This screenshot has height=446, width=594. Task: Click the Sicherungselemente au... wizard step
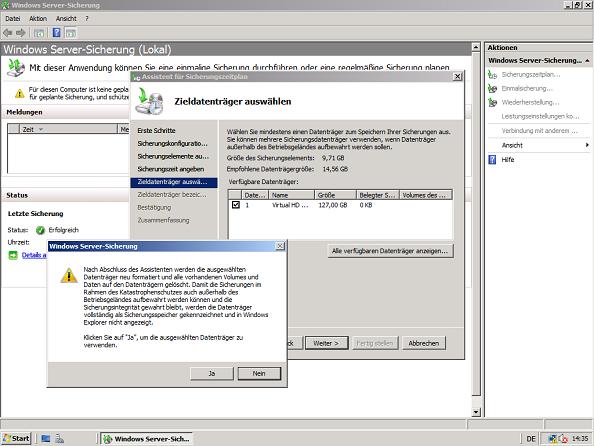pyautogui.click(x=173, y=156)
